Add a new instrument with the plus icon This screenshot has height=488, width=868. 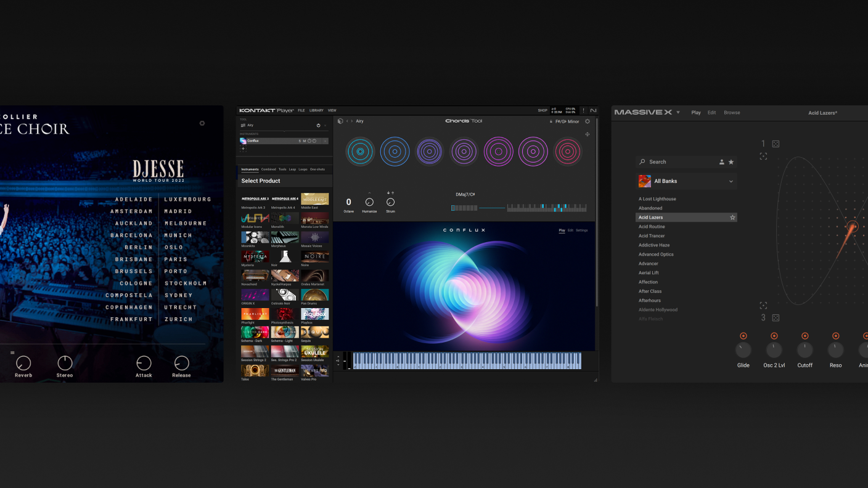[243, 148]
